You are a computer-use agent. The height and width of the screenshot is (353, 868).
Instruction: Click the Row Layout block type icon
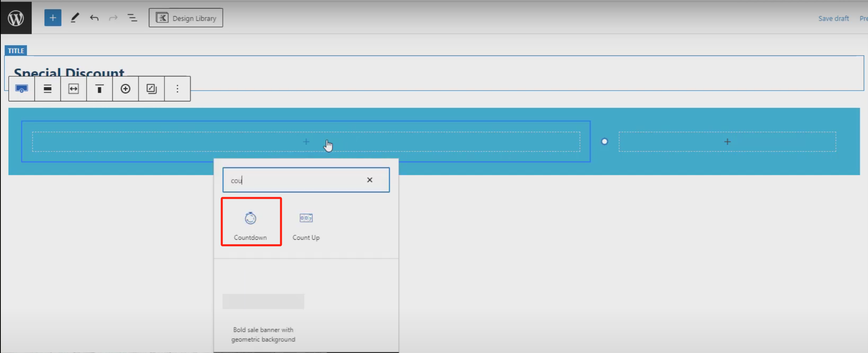[x=21, y=89]
